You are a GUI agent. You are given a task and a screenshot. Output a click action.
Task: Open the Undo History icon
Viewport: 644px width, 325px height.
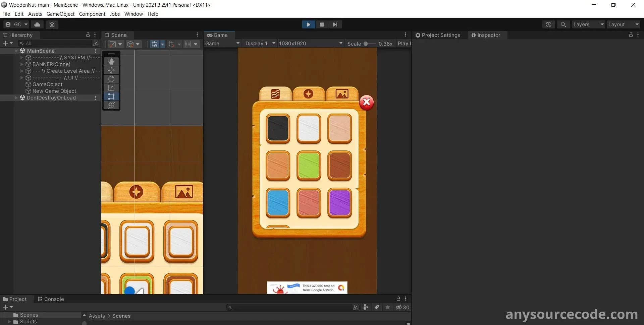tap(548, 24)
